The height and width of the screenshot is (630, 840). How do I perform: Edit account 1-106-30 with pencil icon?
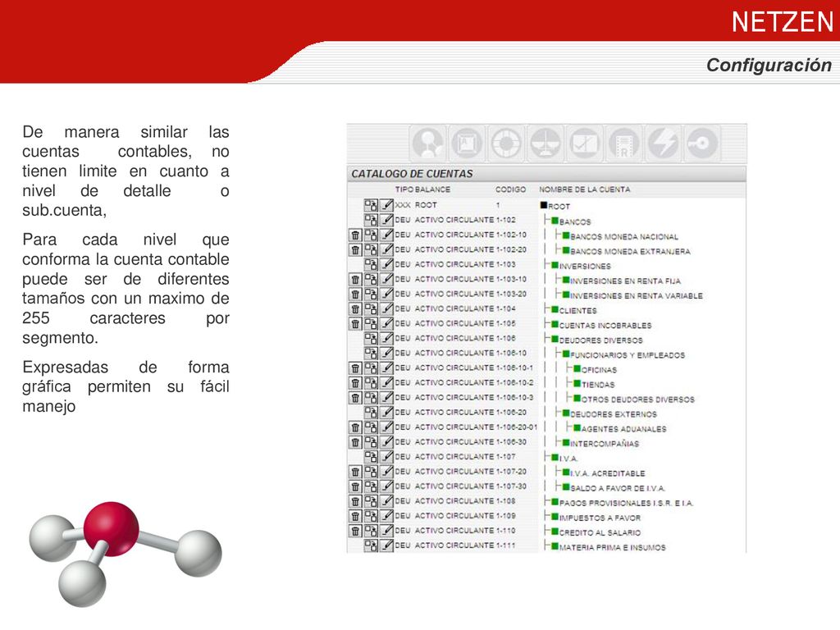tap(386, 442)
